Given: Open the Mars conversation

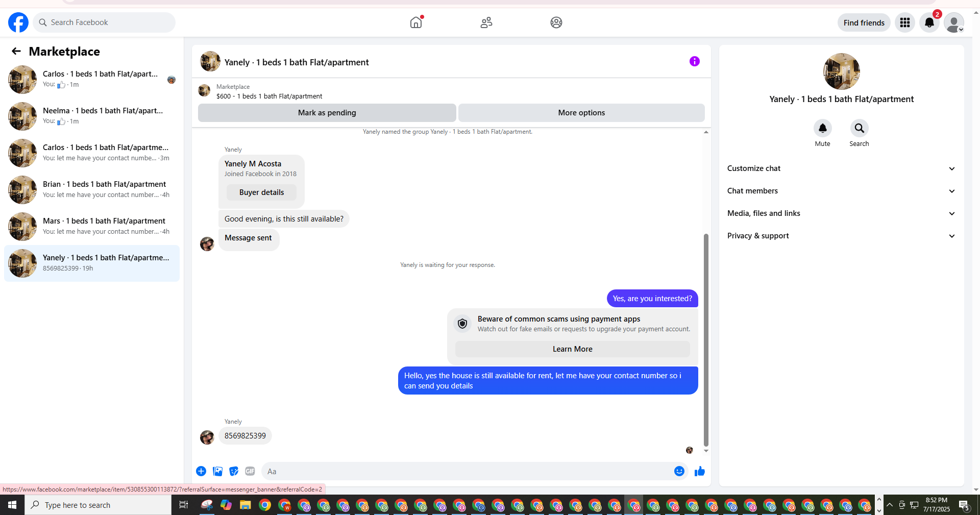Looking at the screenshot, I should pos(92,227).
